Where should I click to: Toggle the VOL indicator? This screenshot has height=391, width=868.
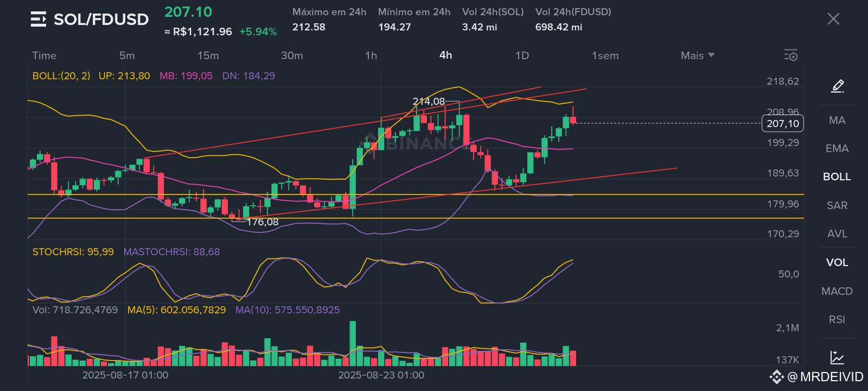[x=837, y=262]
